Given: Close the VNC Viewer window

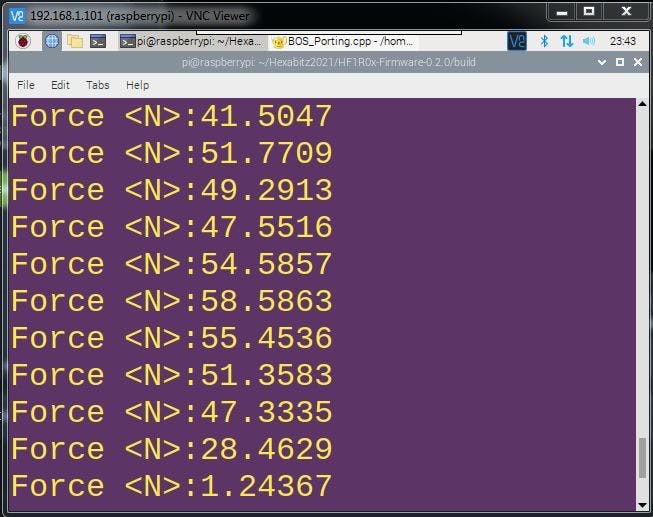Looking at the screenshot, I should tap(626, 12).
